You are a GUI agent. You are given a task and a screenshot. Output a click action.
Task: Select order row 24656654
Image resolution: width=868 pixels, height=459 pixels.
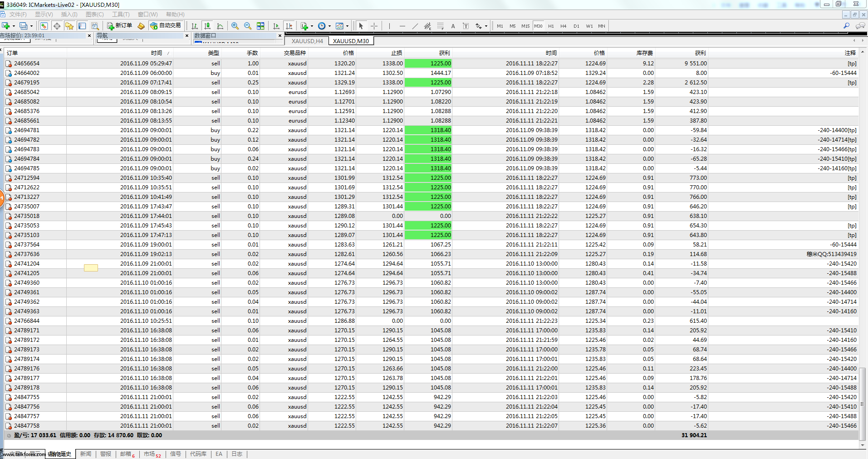coord(431,64)
